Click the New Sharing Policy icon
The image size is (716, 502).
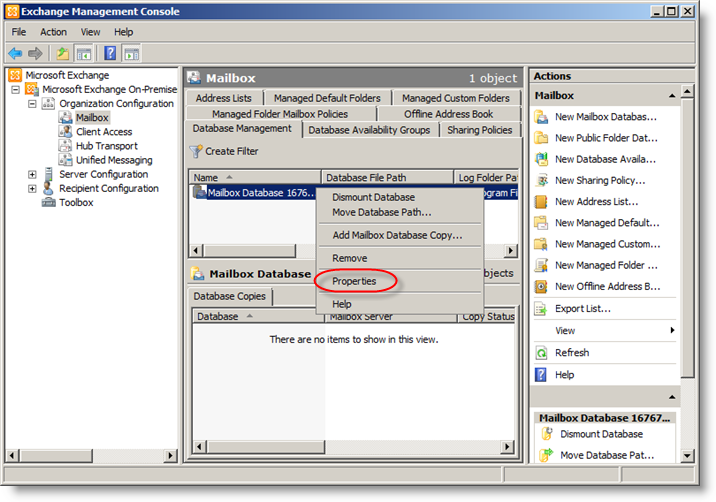(541, 180)
